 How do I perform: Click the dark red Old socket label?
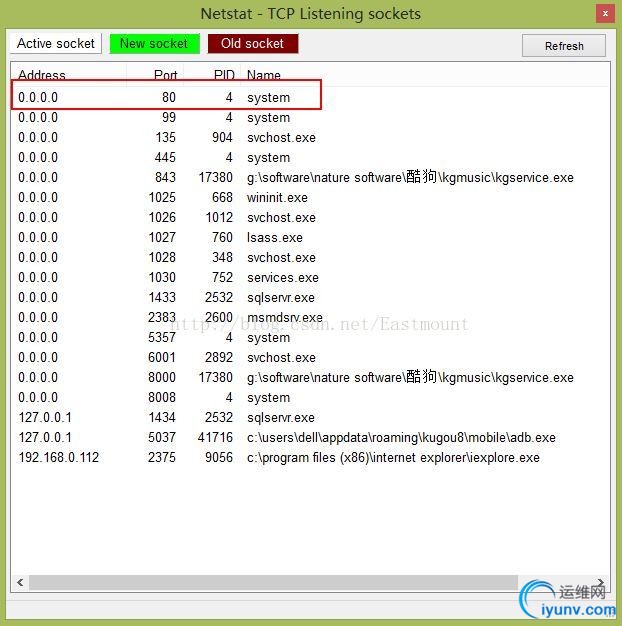(253, 43)
